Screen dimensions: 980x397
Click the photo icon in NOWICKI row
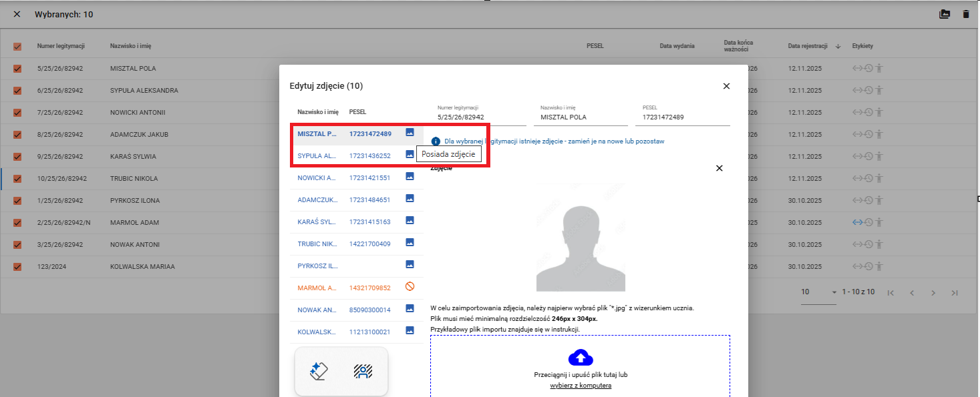(x=410, y=177)
